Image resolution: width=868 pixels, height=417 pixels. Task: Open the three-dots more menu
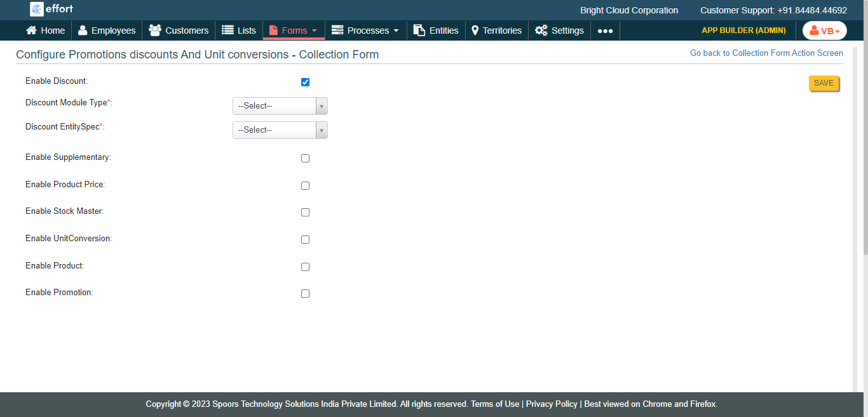pos(605,30)
